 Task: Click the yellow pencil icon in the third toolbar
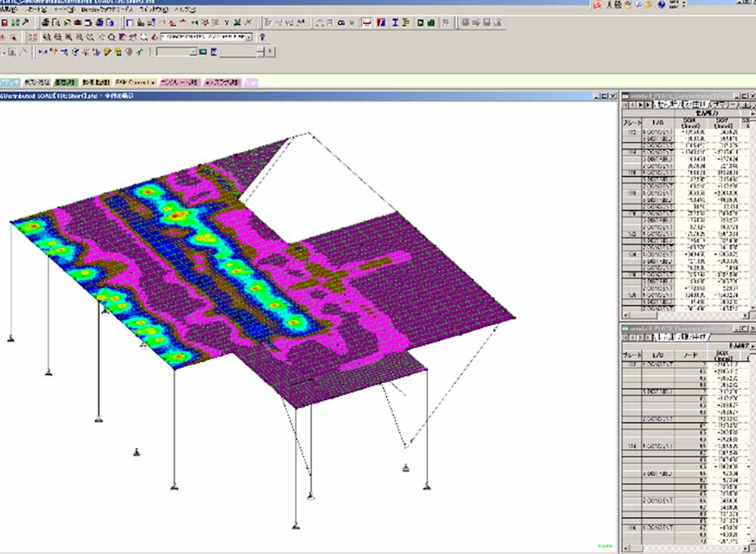coord(107,52)
